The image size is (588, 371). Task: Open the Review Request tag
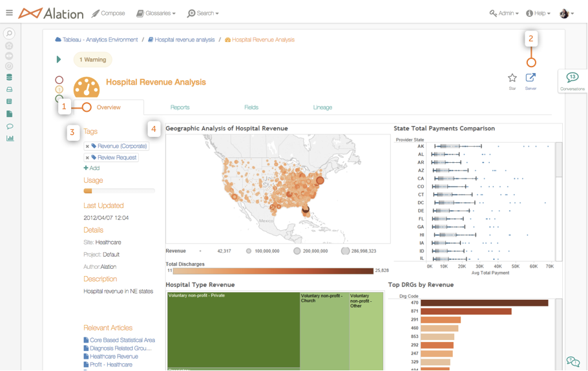pos(114,158)
